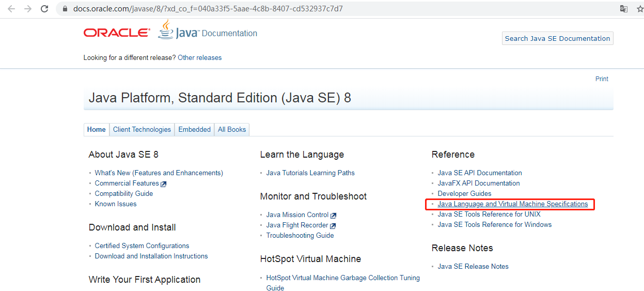Viewport: 644px width, 291px height.
Task: Click the Print link
Action: pyautogui.click(x=602, y=79)
